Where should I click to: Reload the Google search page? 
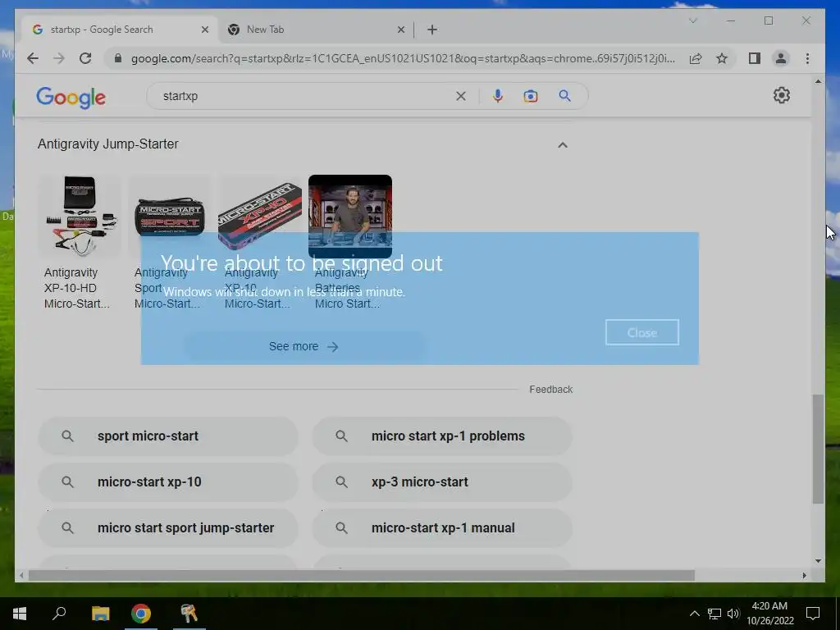point(85,58)
